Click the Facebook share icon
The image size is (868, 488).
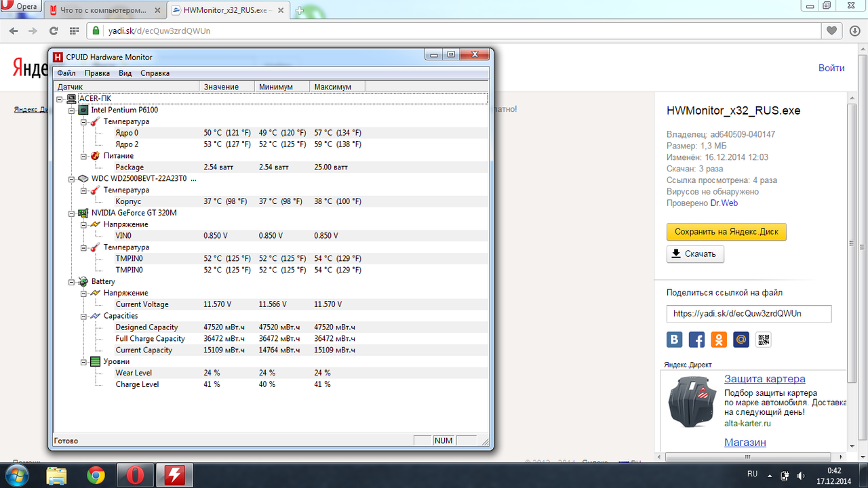[x=696, y=340]
